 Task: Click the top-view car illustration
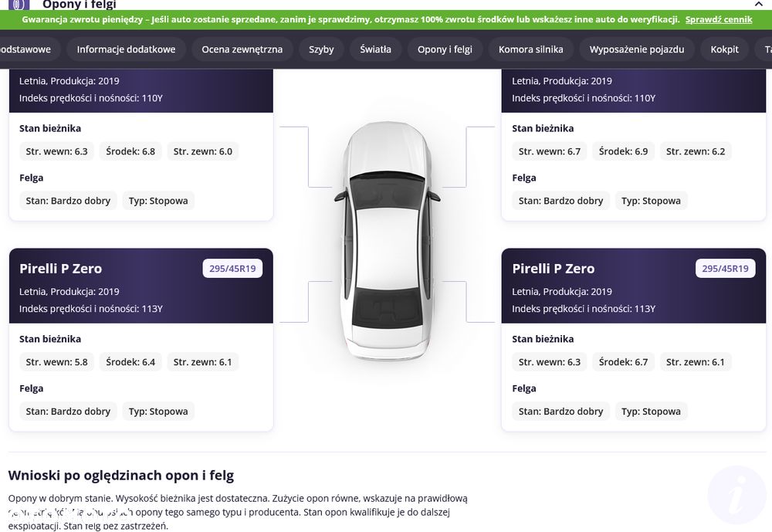387,240
